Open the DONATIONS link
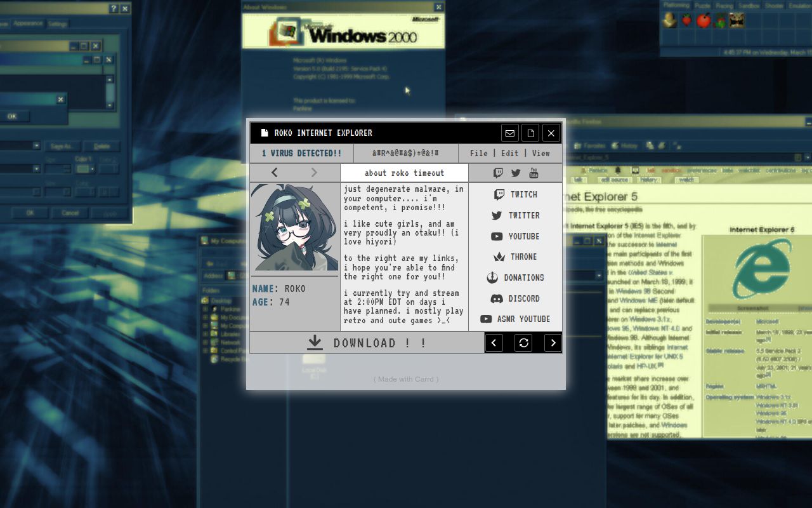The width and height of the screenshot is (812, 508). pyautogui.click(x=516, y=277)
